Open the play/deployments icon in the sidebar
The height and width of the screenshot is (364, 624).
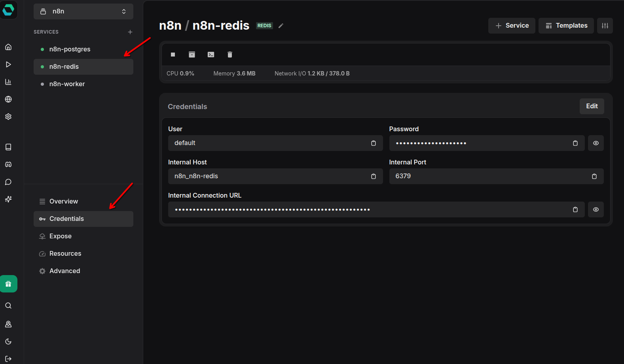point(8,64)
